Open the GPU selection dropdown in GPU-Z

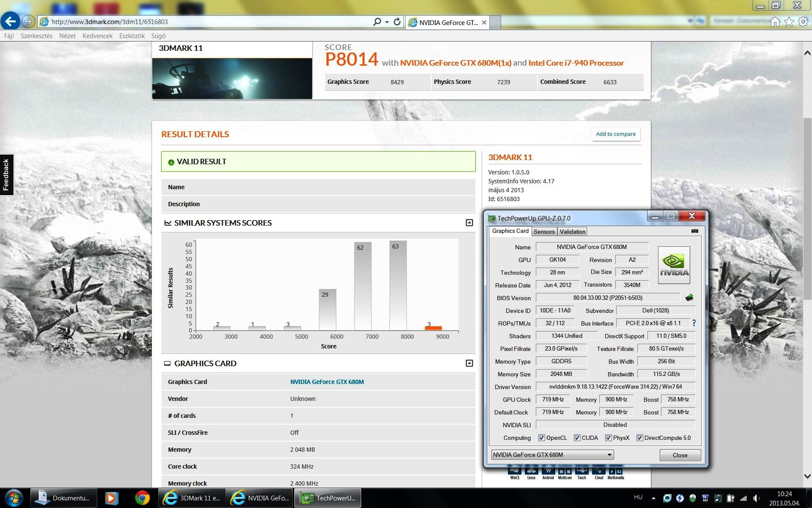click(x=609, y=455)
